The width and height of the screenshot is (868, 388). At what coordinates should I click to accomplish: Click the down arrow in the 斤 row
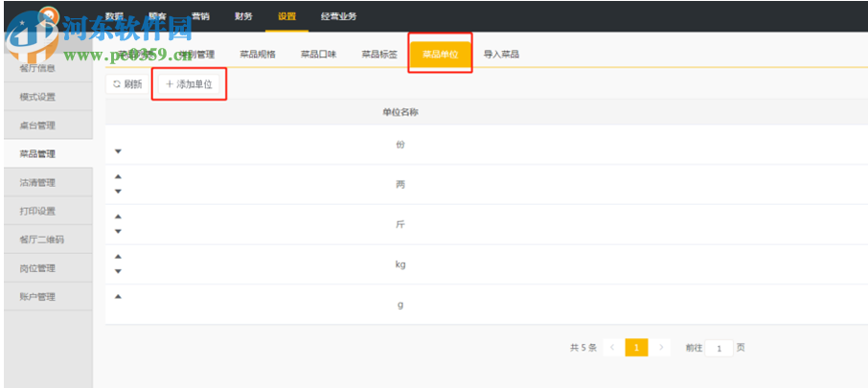click(118, 231)
